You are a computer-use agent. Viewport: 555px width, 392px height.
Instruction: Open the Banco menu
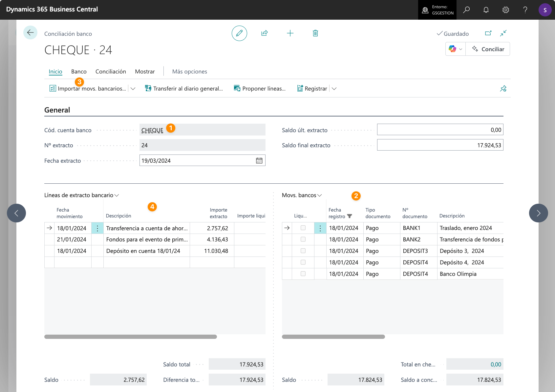(x=79, y=72)
